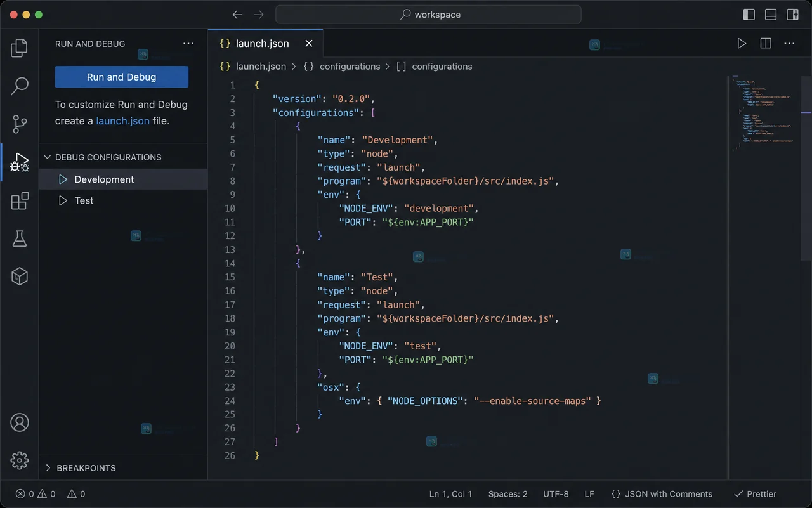812x508 pixels.
Task: Open editor More Actions ellipsis
Action: tap(789, 43)
